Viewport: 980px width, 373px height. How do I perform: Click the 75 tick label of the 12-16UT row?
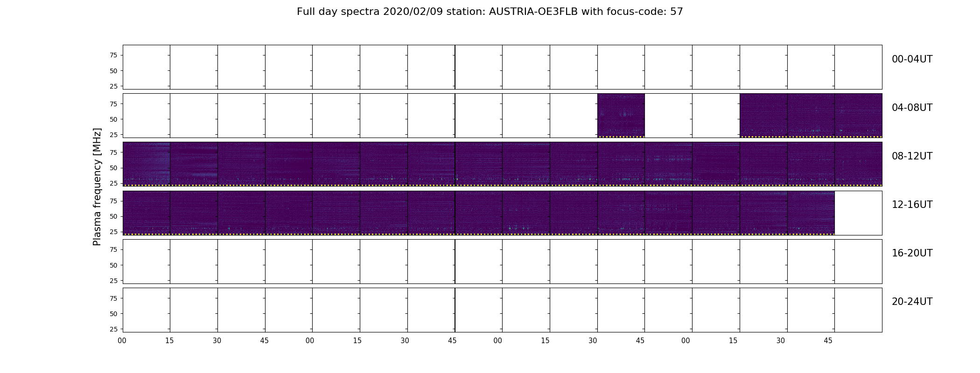point(113,201)
